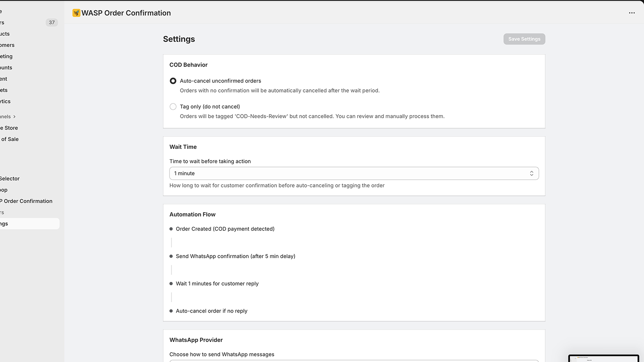Click the Auto-cancel order if no reply step
The image size is (644, 362).
[212, 311]
